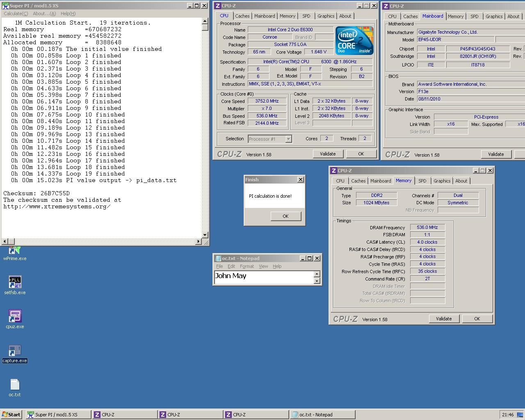Image resolution: width=525 pixels, height=420 pixels.
Task: Open the wPrime.exe desktop shortcut
Action: pyautogui.click(x=15, y=253)
